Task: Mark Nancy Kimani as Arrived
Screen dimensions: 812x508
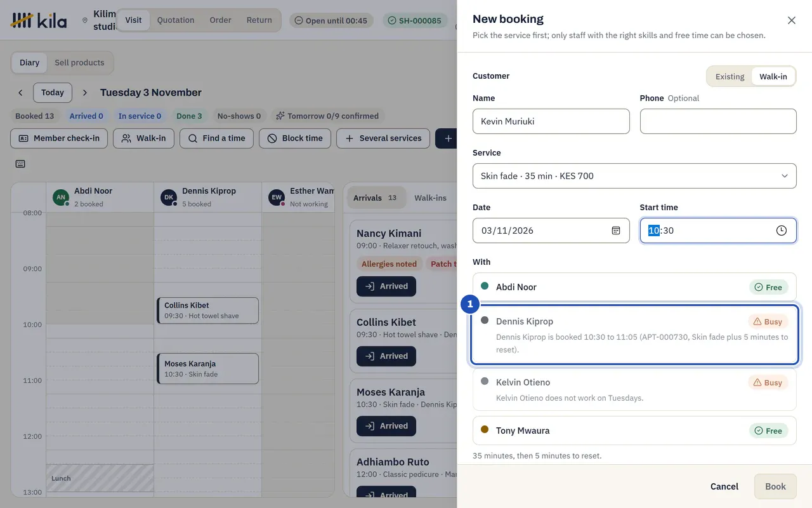Action: [386, 286]
